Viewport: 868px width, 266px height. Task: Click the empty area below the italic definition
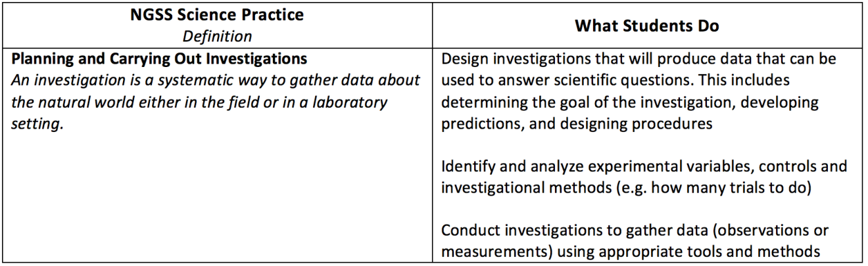[x=218, y=197]
